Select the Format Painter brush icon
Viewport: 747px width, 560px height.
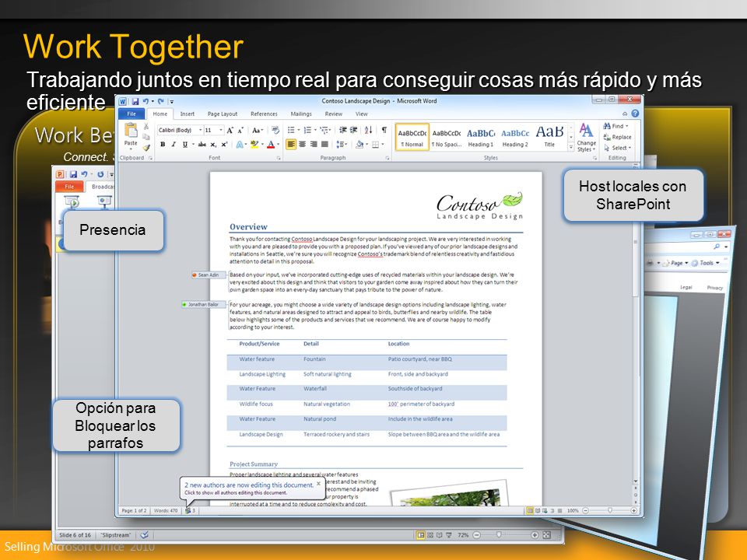coord(146,148)
